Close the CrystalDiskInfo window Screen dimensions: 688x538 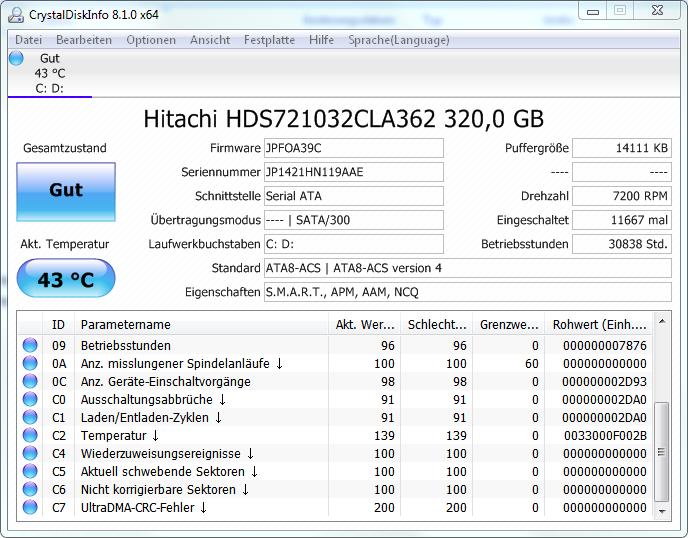657,11
